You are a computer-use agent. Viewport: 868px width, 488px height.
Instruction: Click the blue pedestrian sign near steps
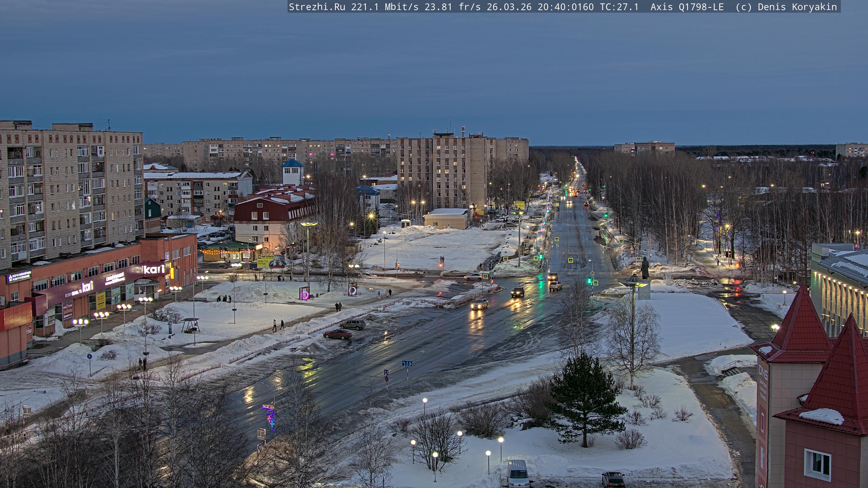(x=89, y=356)
